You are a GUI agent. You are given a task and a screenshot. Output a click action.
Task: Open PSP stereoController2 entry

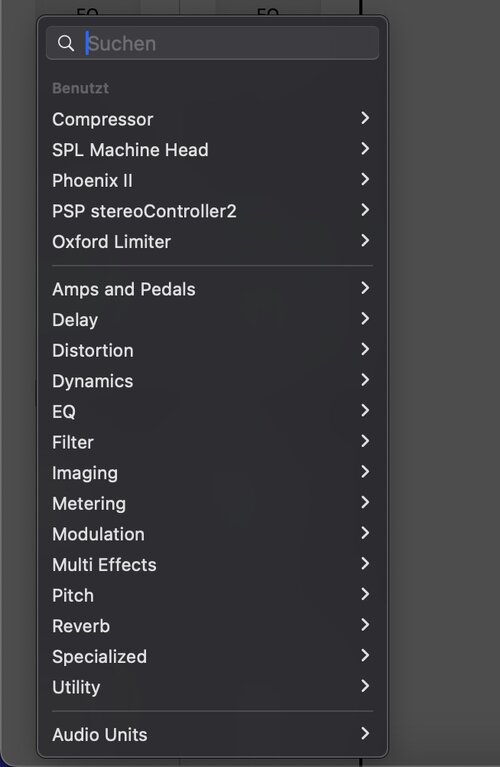pyautogui.click(x=212, y=211)
